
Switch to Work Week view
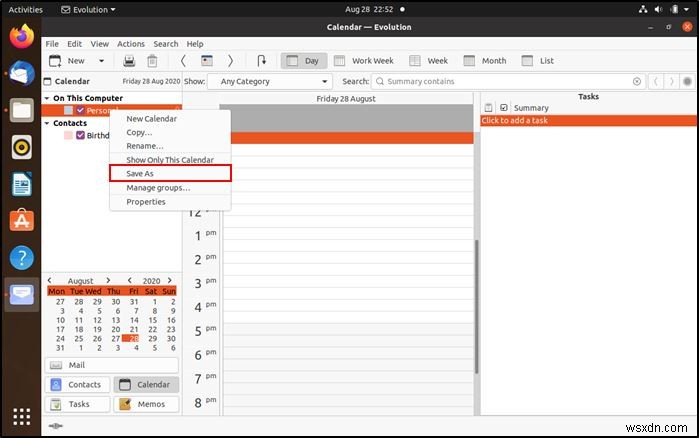click(x=364, y=61)
